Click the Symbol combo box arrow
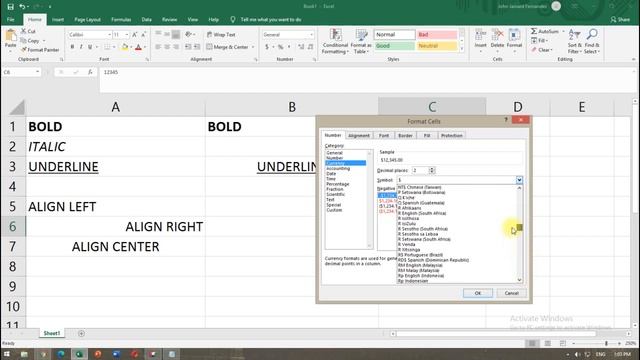Viewport: 640px width, 360px height. pos(519,180)
